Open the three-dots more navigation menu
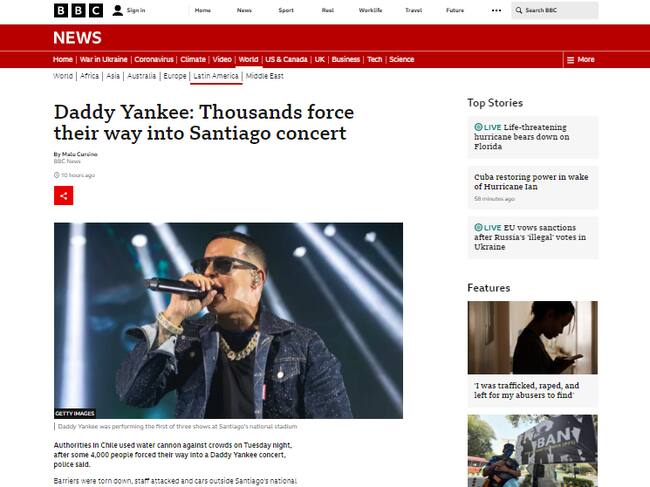Screen dimensions: 650x487 click(496, 10)
